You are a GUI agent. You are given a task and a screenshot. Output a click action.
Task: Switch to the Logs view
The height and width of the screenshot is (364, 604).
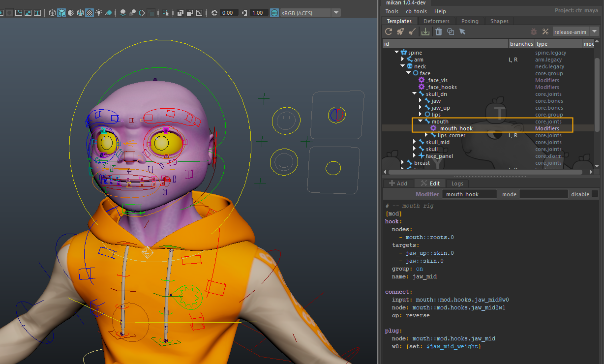pos(457,183)
